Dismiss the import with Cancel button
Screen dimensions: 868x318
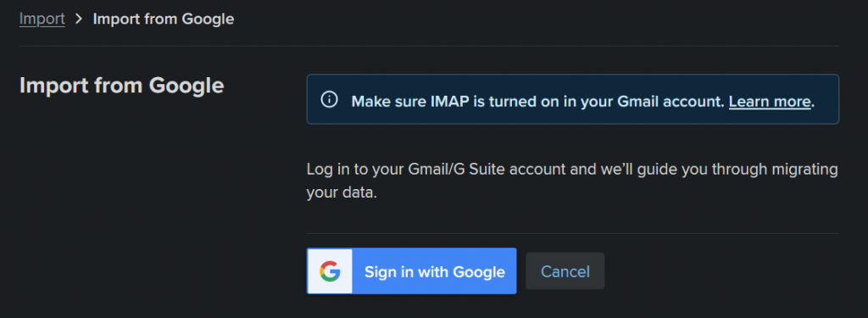click(565, 271)
